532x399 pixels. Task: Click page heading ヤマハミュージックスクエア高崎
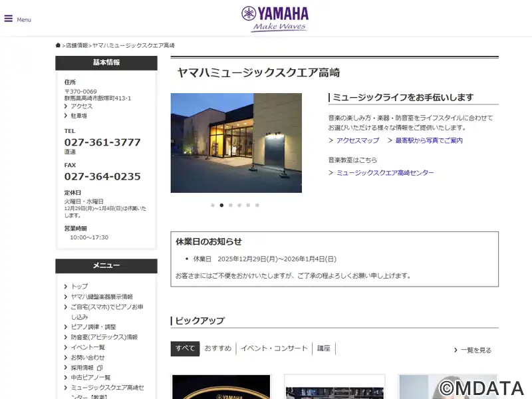(x=259, y=72)
